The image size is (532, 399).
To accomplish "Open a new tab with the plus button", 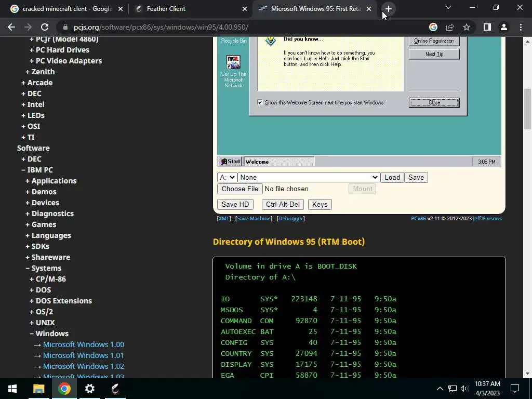I will 389,9.
